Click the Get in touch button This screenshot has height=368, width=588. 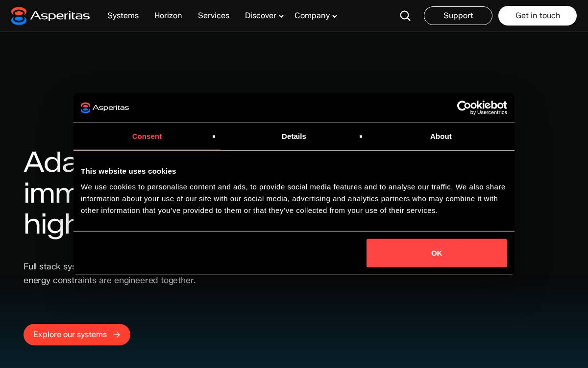click(x=538, y=16)
